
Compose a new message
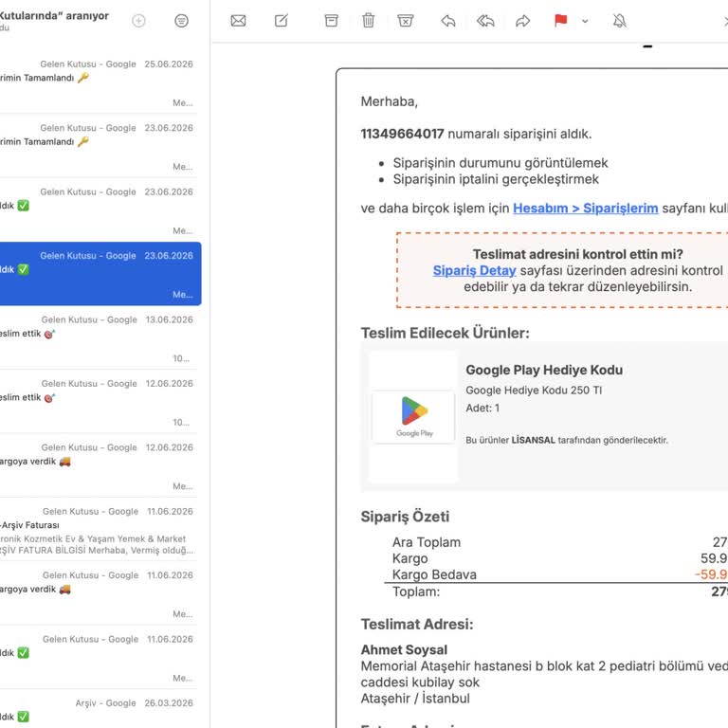pos(282,21)
